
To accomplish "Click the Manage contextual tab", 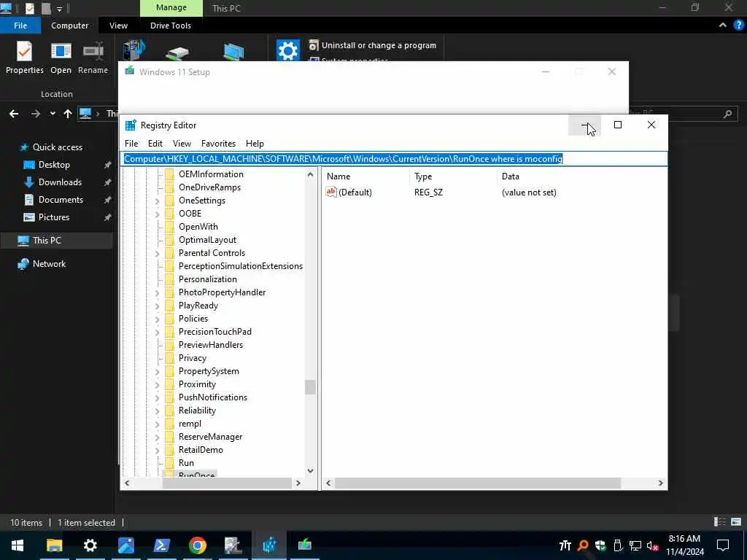I will coord(171,7).
